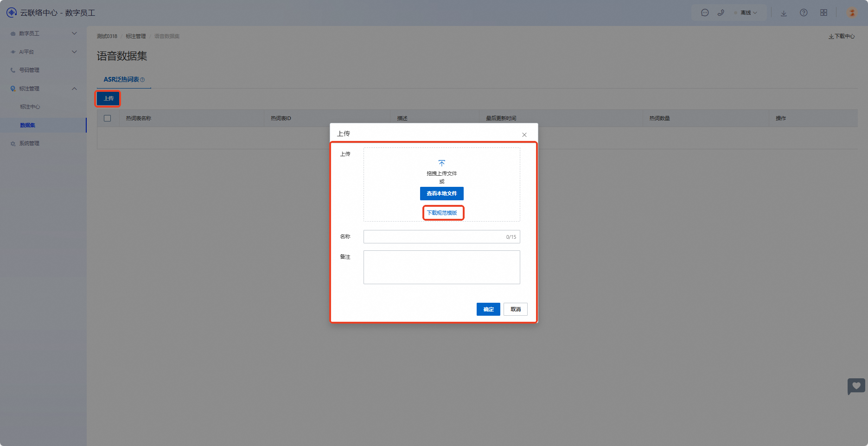Click the 语音数据集 page heading
Viewport: 868px width, 446px height.
click(122, 56)
